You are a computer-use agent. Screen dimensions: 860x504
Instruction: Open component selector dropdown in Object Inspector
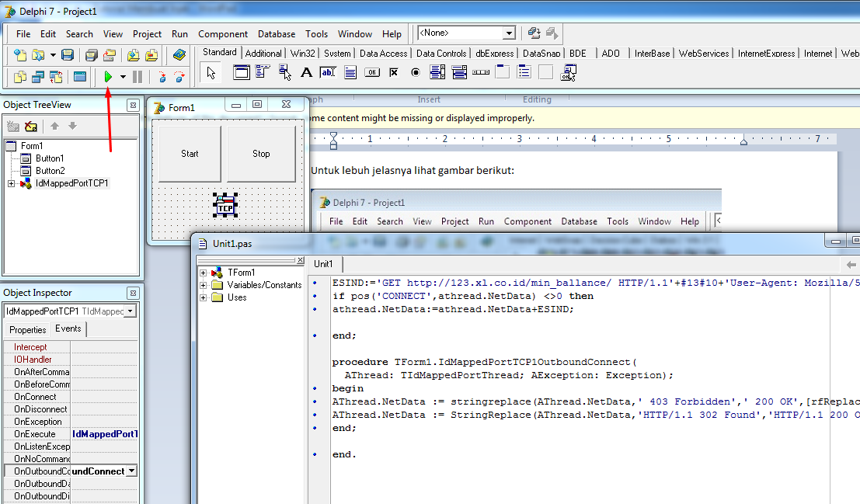click(x=131, y=311)
